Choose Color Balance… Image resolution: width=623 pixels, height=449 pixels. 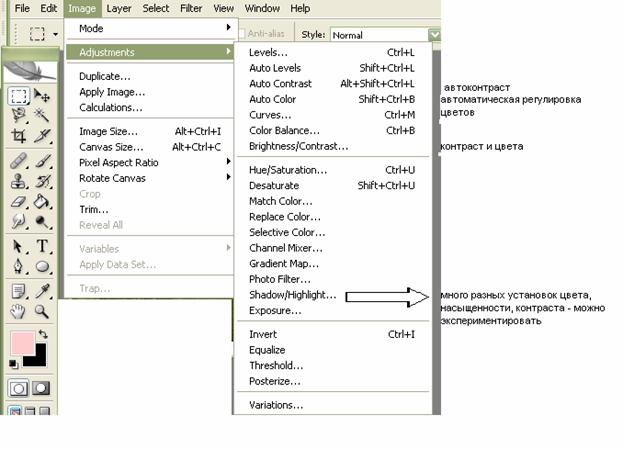pyautogui.click(x=332, y=131)
